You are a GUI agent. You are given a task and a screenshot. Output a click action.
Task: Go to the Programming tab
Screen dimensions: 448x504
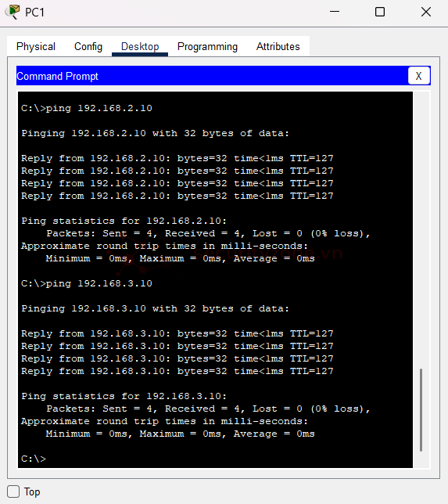coord(207,47)
